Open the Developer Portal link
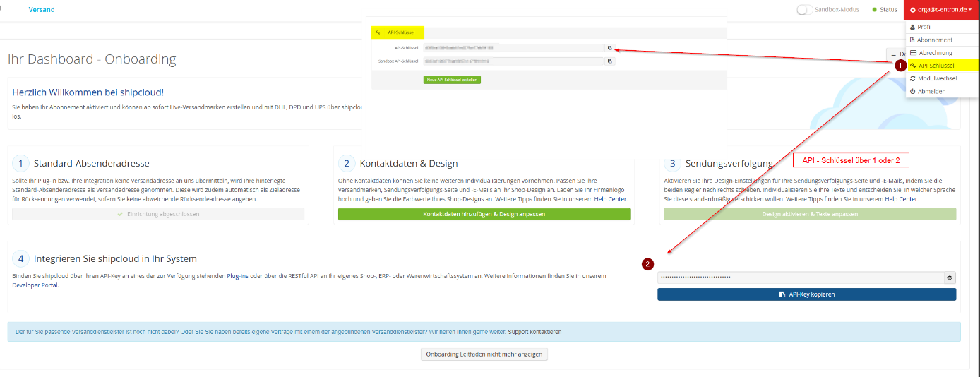The height and width of the screenshot is (377, 980). [x=35, y=285]
